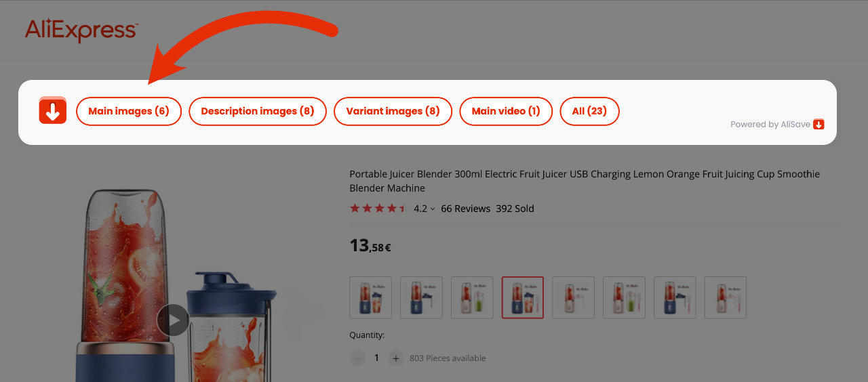Download Description images (8)
The width and height of the screenshot is (868, 382).
(258, 111)
